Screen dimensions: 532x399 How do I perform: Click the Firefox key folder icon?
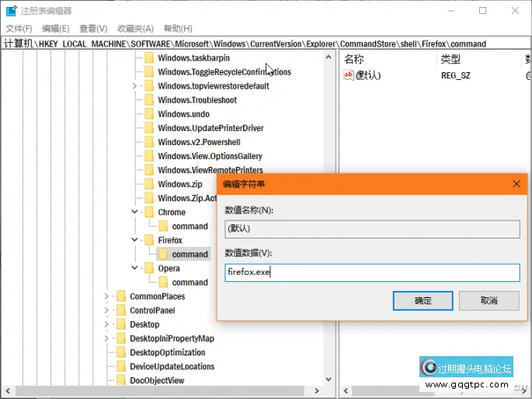pos(148,241)
